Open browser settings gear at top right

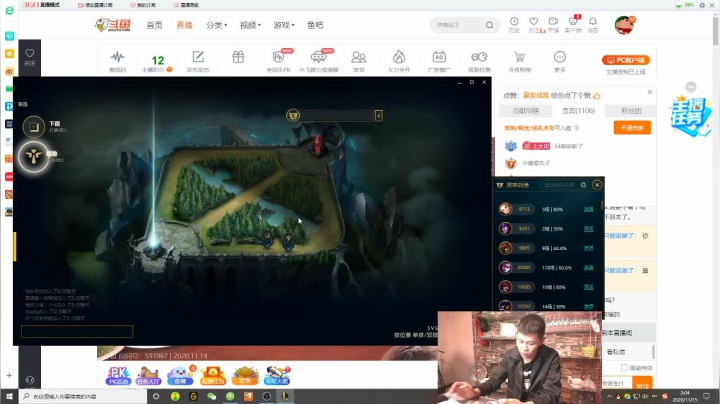[x=702, y=5]
